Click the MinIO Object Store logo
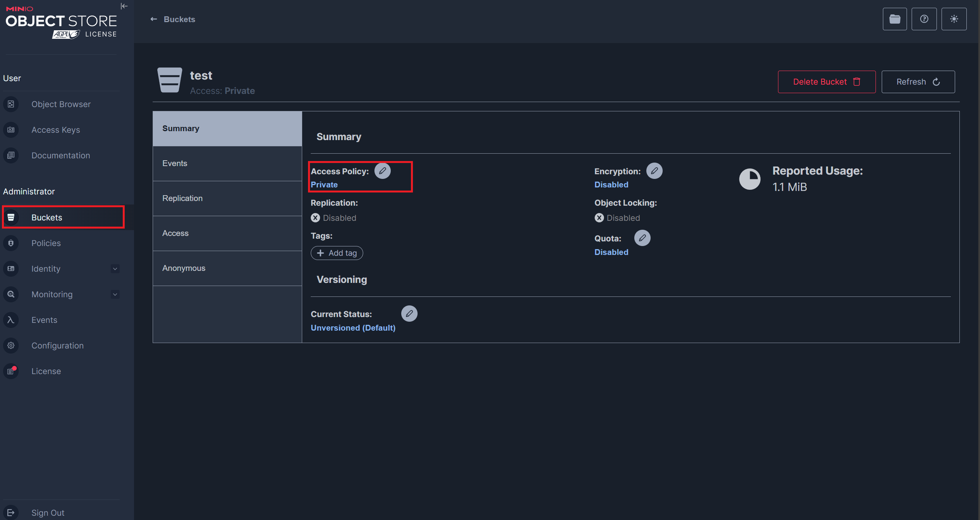980x520 pixels. pyautogui.click(x=61, y=23)
